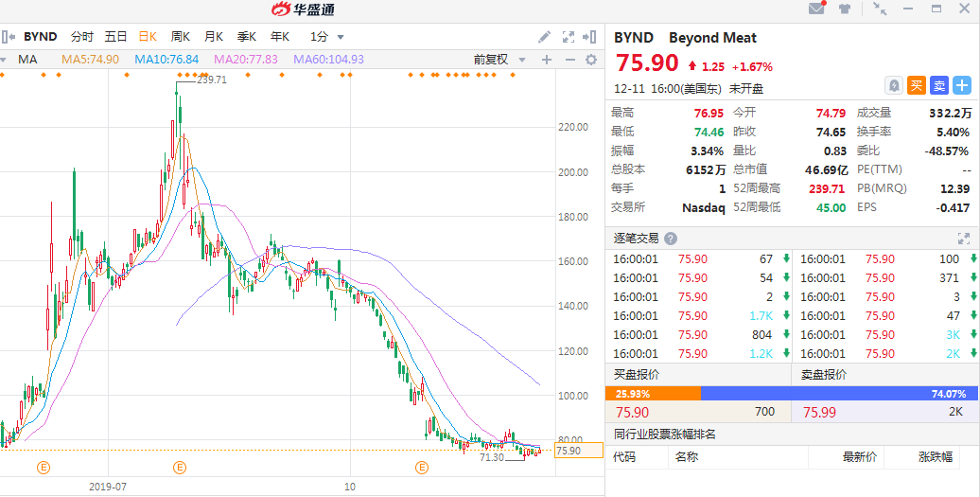
Task: Click the orange 25.93% bid ratio bar
Action: (x=653, y=394)
